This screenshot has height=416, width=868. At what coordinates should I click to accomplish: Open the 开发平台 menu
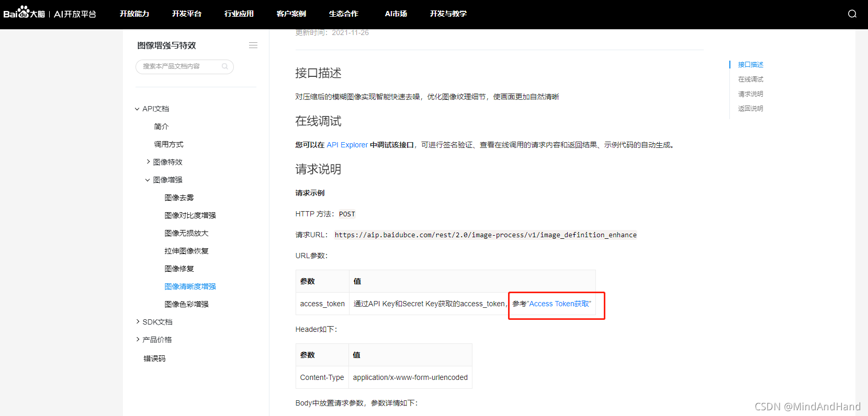pyautogui.click(x=187, y=14)
